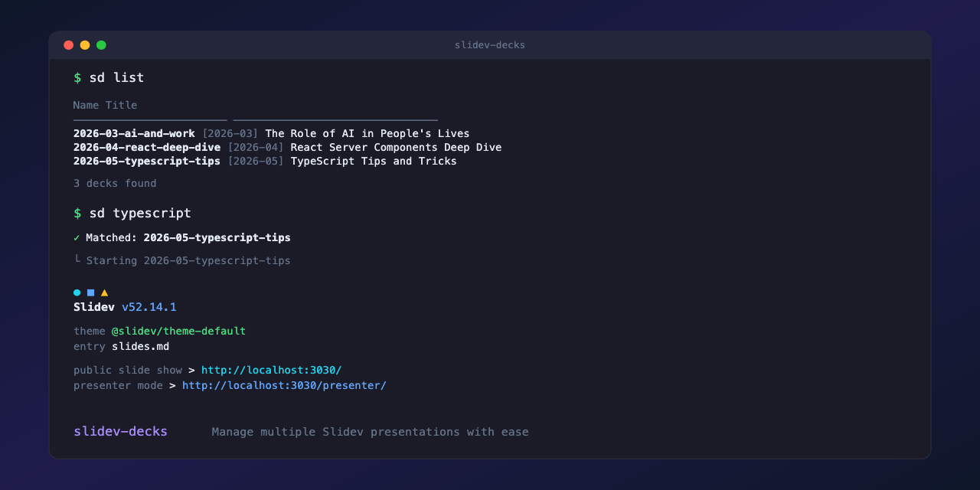Click the 'public slide show' label
Image resolution: width=980 pixels, height=490 pixels.
pyautogui.click(x=128, y=370)
